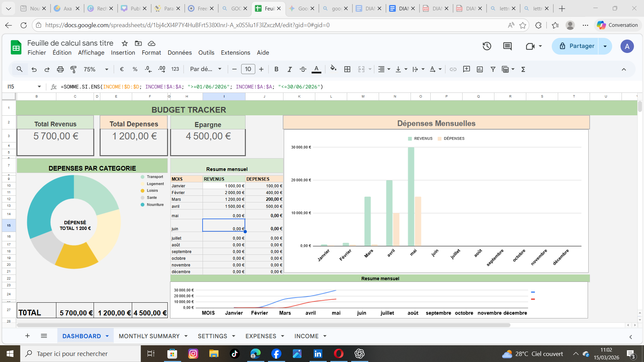
Task: Toggle bold formatting
Action: coord(276,69)
